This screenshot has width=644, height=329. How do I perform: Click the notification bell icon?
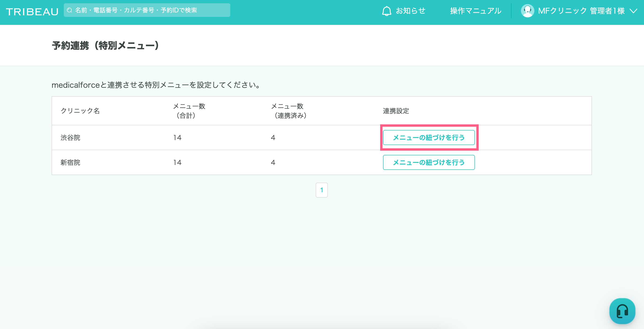(386, 11)
